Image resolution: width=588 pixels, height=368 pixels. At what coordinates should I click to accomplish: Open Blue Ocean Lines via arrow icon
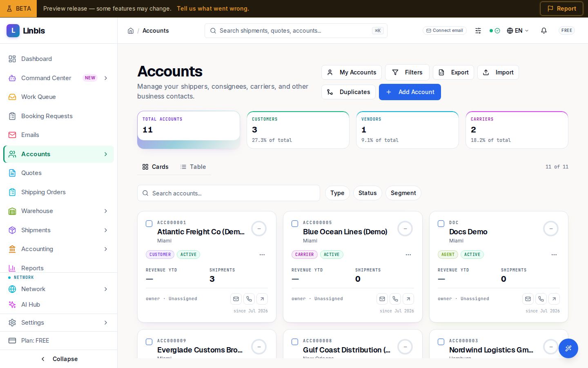click(408, 299)
